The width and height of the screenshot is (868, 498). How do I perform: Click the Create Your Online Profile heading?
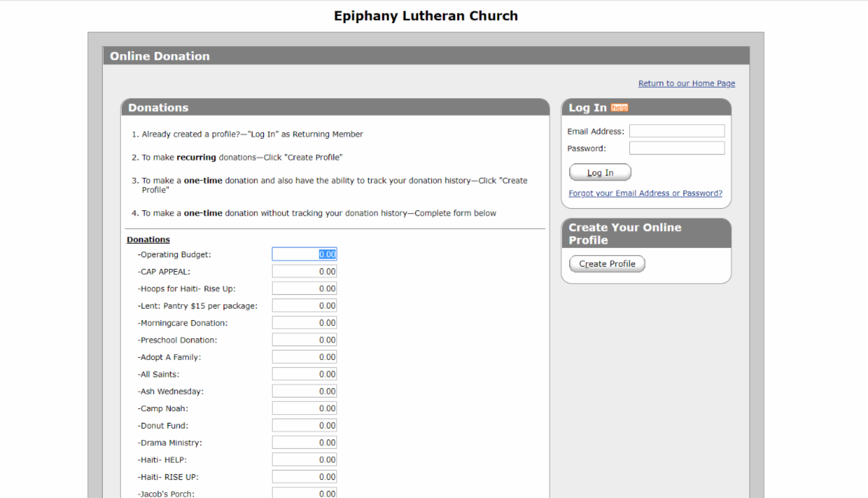[x=625, y=233]
